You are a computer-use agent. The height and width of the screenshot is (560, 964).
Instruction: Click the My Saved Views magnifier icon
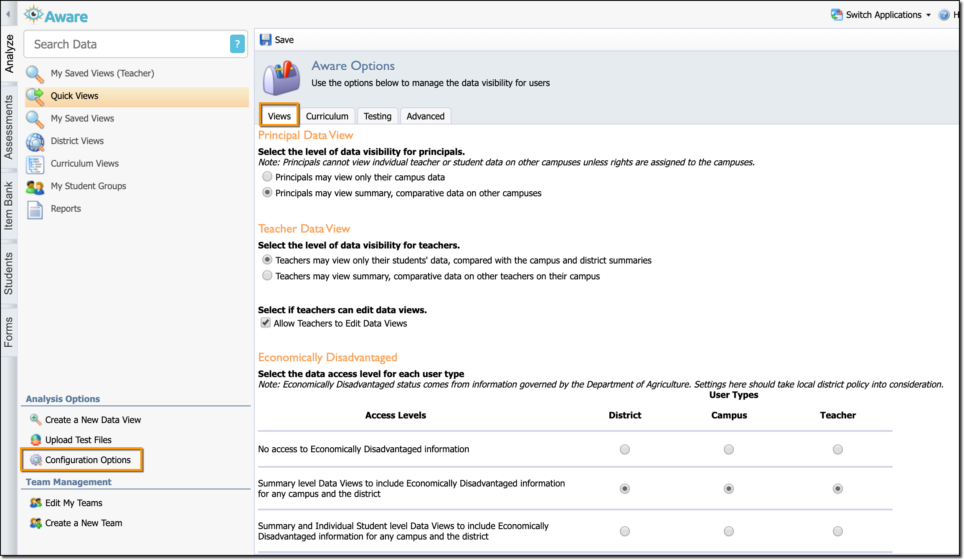point(35,119)
